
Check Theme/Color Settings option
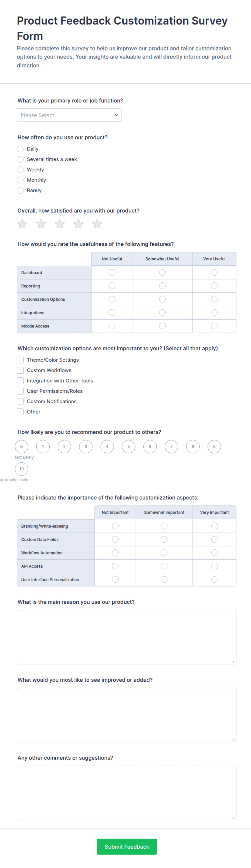[20, 360]
